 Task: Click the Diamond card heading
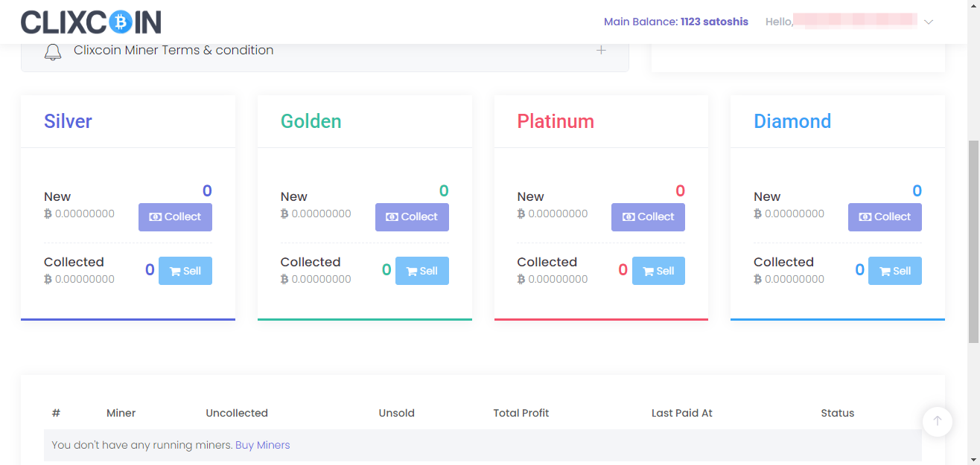coord(792,121)
